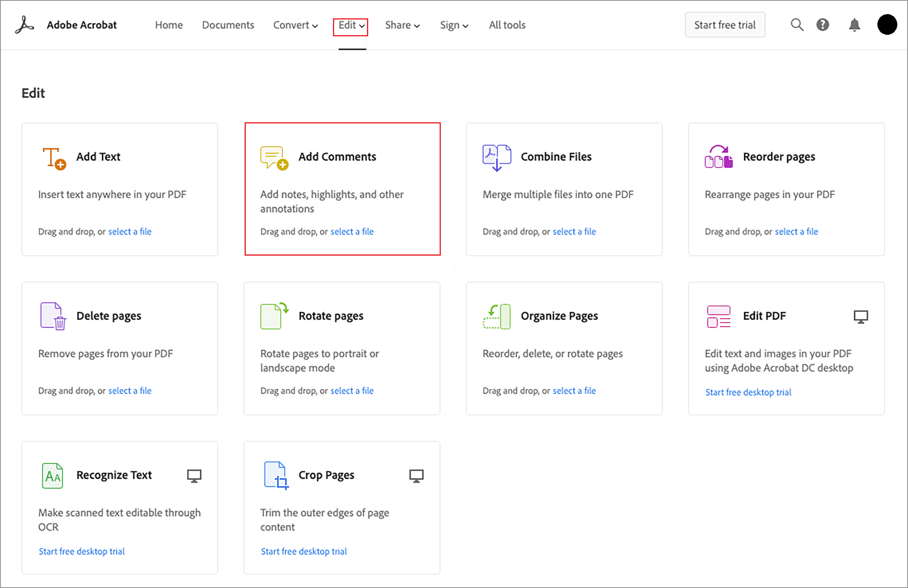
Task: Select a file for Add Comments
Action: pos(352,232)
